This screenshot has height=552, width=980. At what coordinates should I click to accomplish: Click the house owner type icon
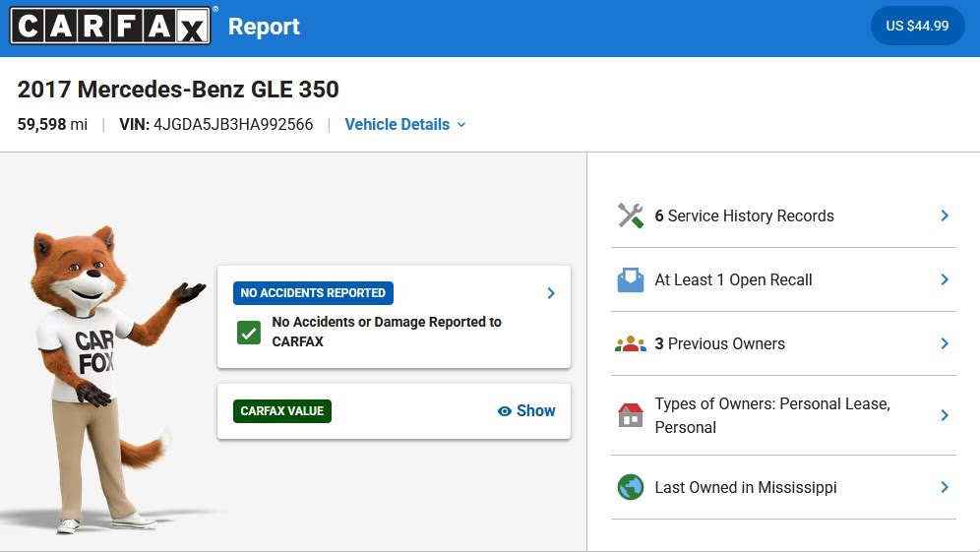630,415
